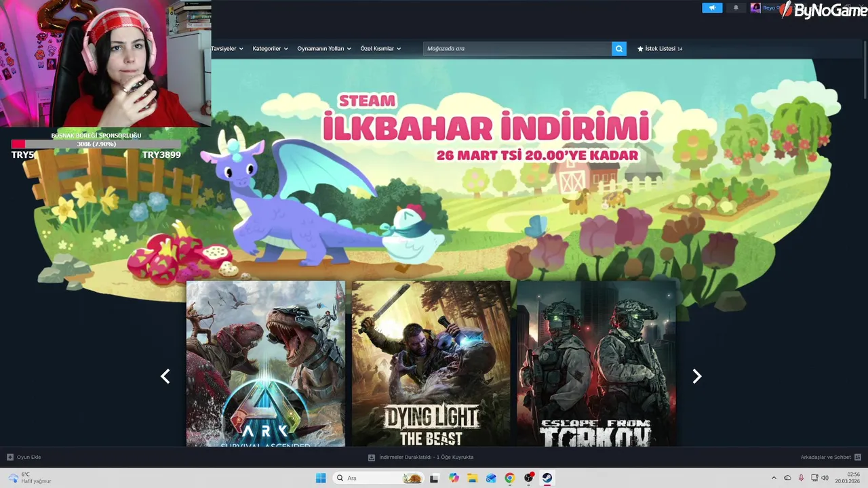The width and height of the screenshot is (868, 488).
Task: Click the Oyun Ekle plus icon
Action: tap(10, 457)
